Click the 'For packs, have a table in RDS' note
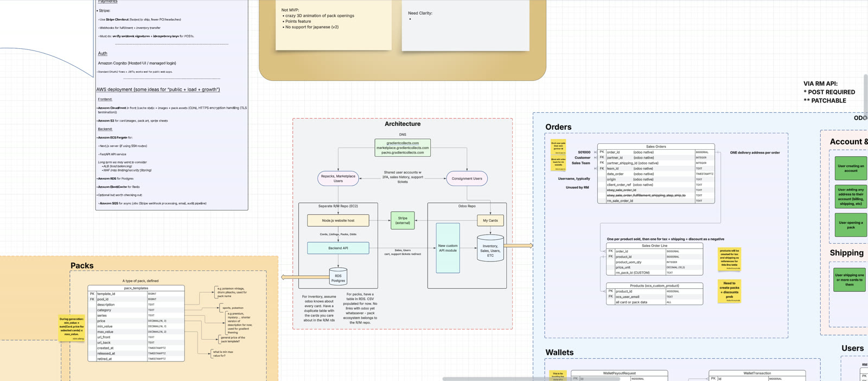 pos(360,308)
